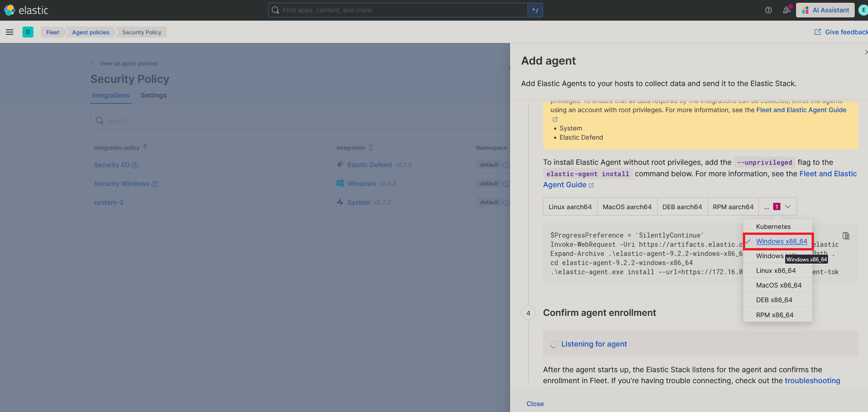Select the RPM aarch64 platform
The height and width of the screenshot is (412, 868).
tap(733, 207)
